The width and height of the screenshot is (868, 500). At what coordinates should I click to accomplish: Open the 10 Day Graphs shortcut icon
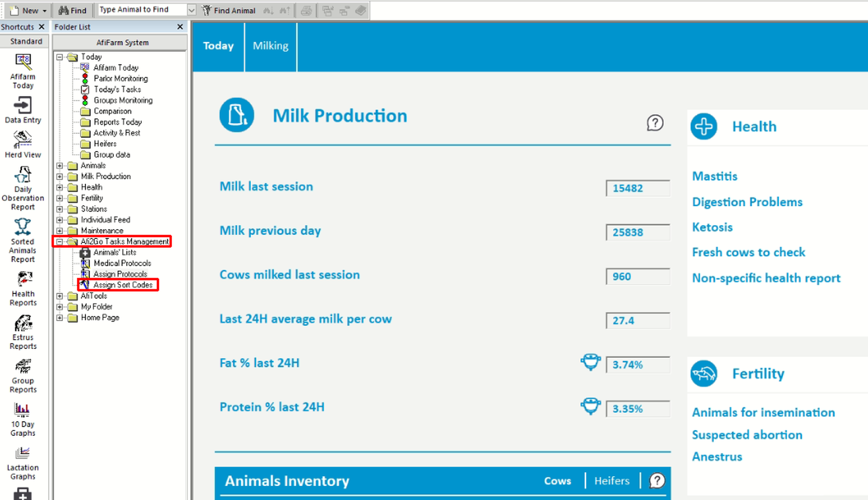click(23, 410)
